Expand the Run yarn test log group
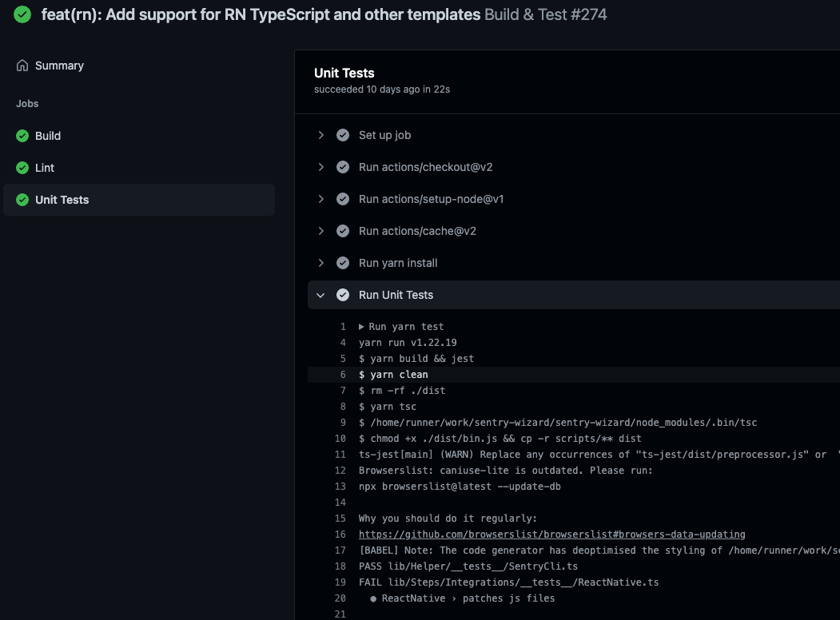 364,326
